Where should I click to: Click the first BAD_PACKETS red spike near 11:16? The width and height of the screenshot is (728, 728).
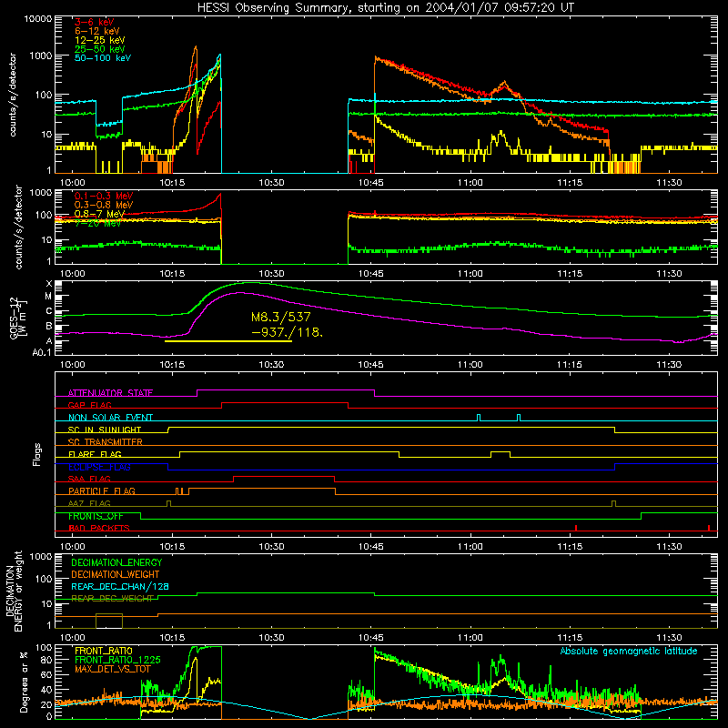point(576,528)
